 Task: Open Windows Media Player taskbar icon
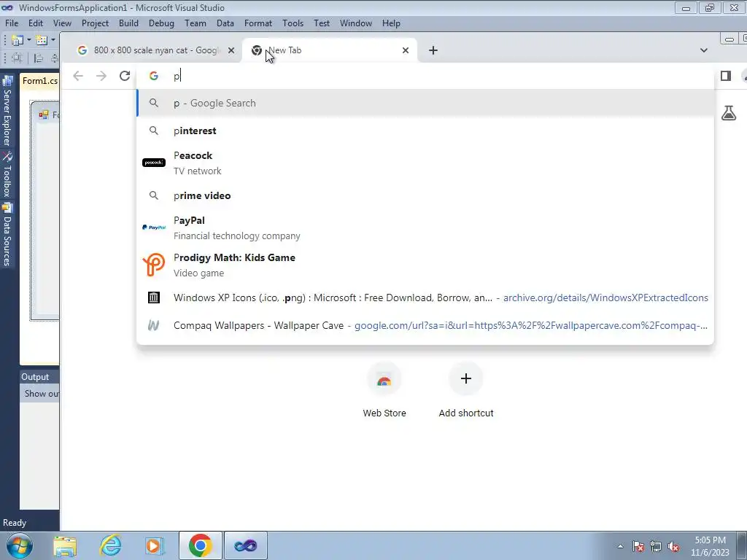point(155,545)
